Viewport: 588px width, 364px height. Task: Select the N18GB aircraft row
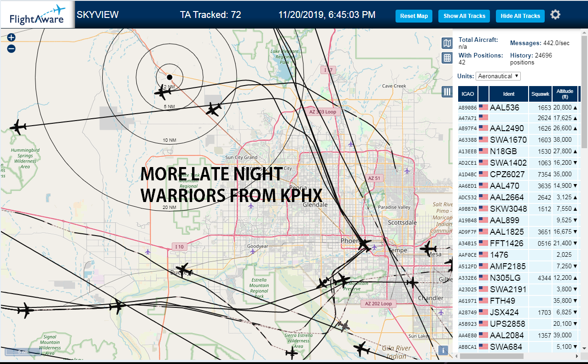tap(519, 151)
